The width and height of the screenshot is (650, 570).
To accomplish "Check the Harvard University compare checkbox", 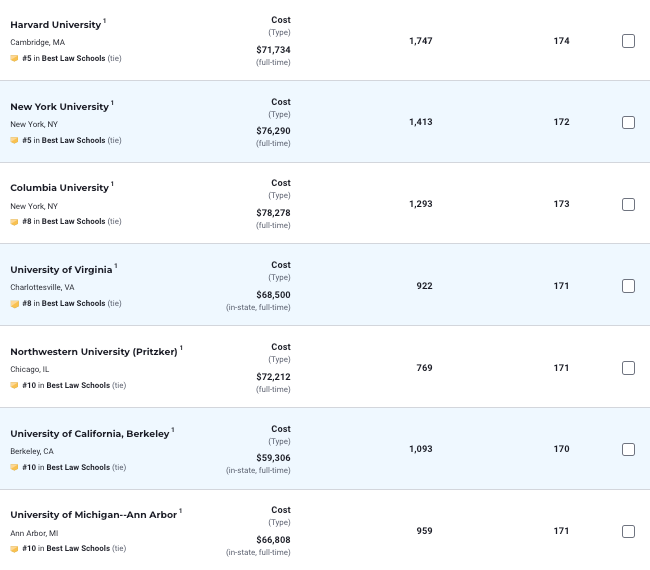I will pos(628,41).
